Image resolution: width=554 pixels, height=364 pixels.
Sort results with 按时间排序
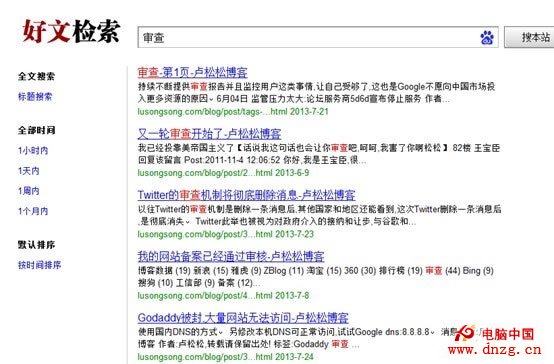pos(39,265)
